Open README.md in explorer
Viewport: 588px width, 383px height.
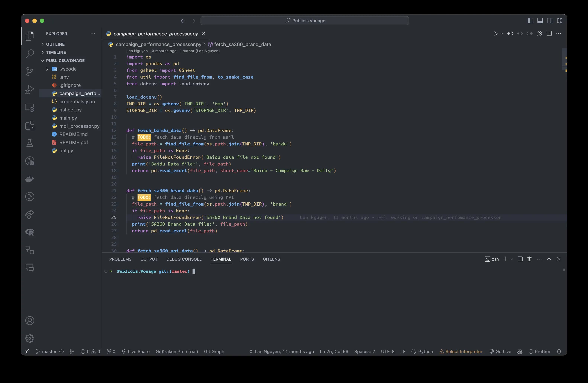coord(73,134)
